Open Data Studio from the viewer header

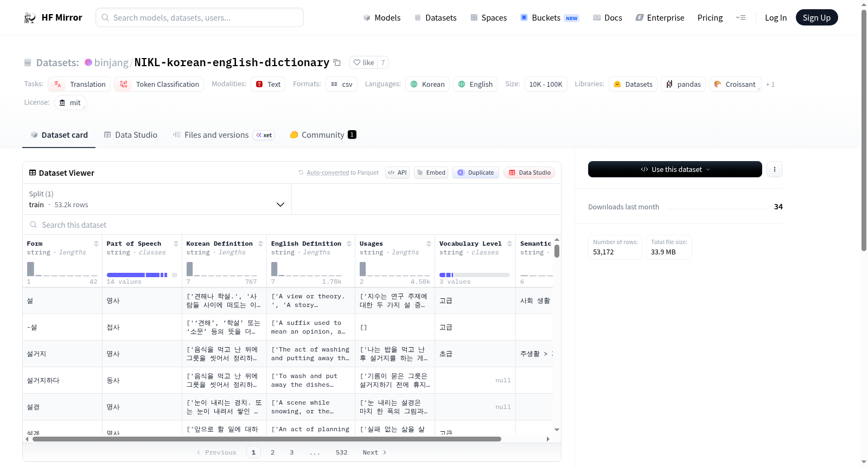tap(529, 172)
